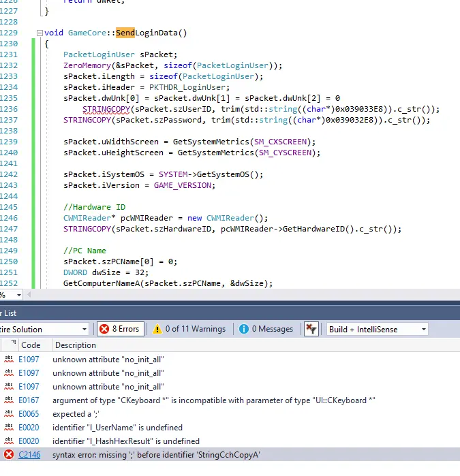
Task: Click the SM_CXSCREEN constant on line 1239
Action: point(280,142)
